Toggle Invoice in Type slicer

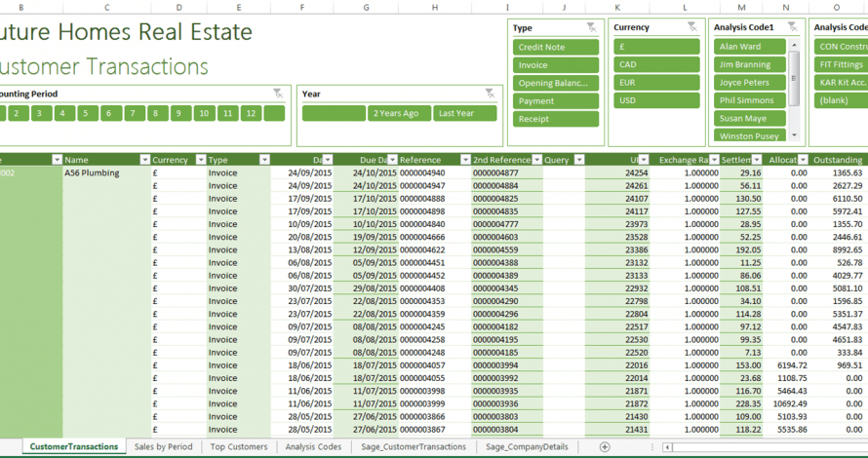tap(556, 65)
